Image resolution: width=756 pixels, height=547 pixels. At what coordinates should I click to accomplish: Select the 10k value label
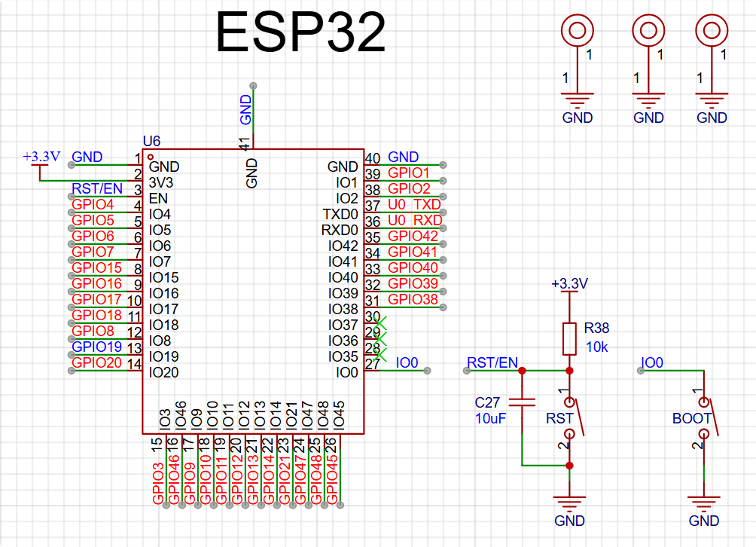coord(597,347)
